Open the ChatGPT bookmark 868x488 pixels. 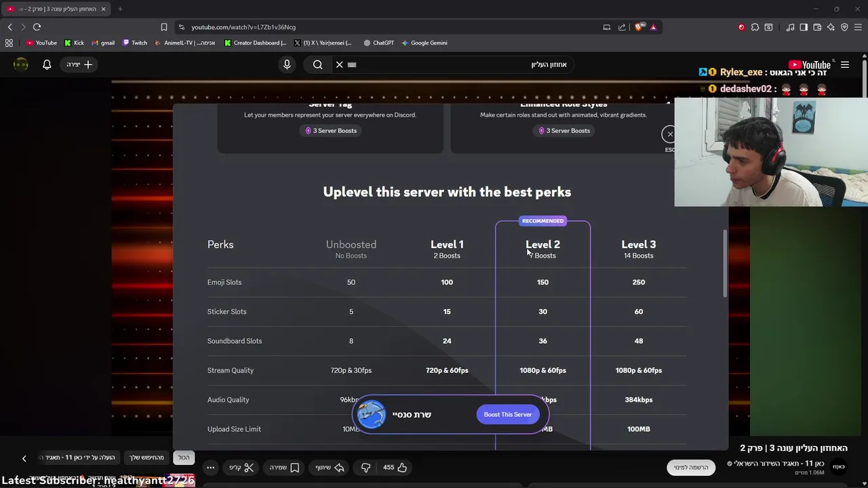pyautogui.click(x=378, y=43)
